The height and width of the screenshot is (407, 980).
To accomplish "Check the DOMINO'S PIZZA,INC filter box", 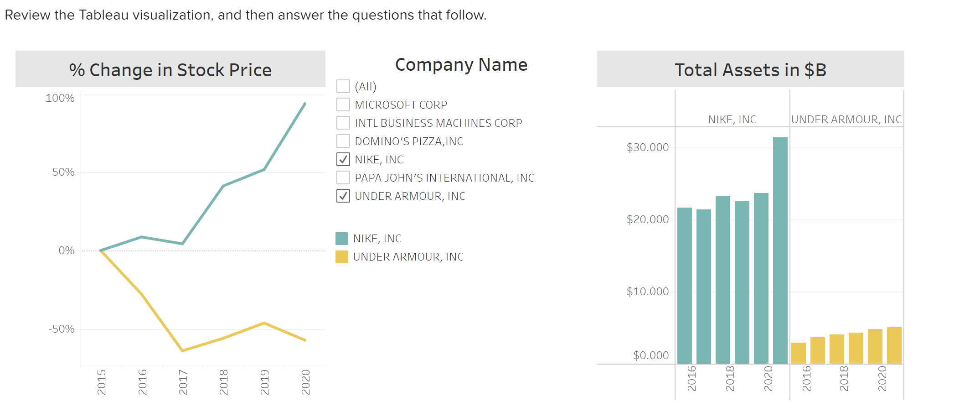I will pos(342,141).
